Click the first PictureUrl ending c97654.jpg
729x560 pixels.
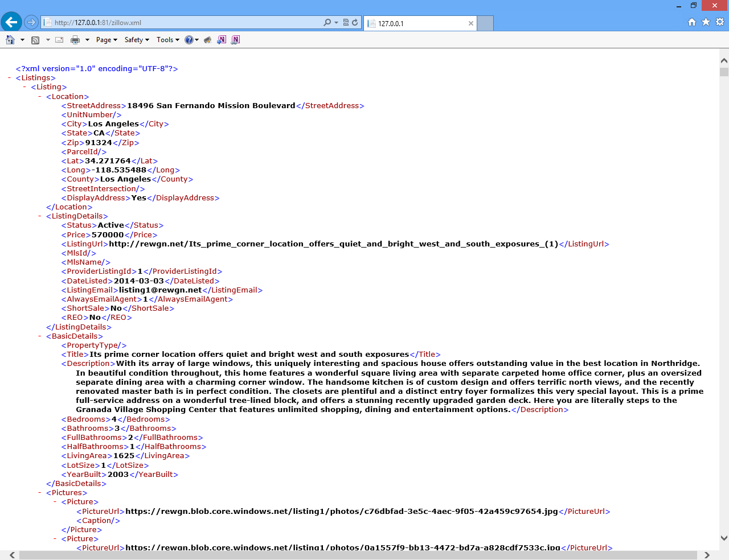click(x=342, y=512)
